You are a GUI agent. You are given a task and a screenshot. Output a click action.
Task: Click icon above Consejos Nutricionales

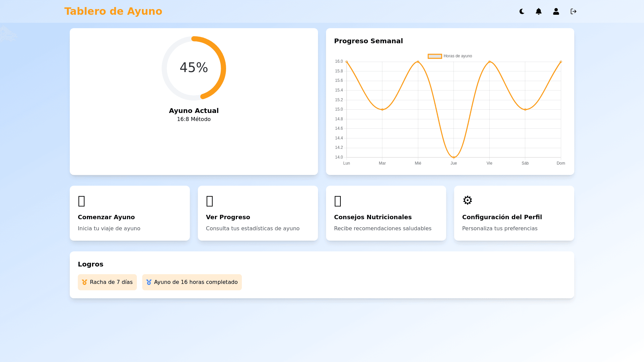338,201
